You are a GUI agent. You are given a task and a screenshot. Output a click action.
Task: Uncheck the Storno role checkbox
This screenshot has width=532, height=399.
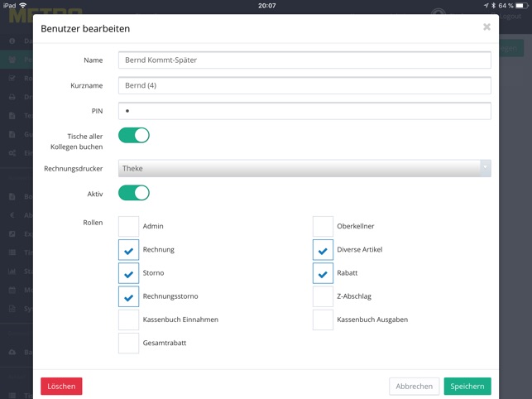128,273
